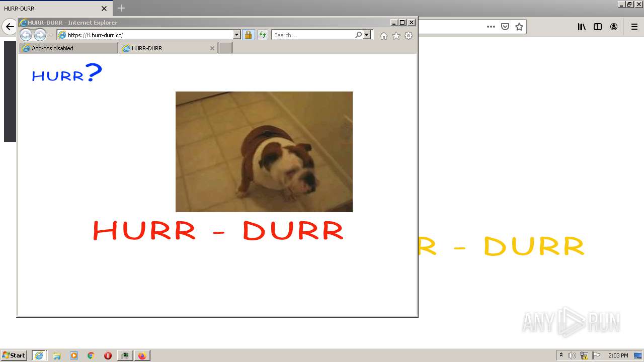Viewport: 644px width, 362px height.
Task: Click the Firefox Pocket save icon
Action: [505, 27]
